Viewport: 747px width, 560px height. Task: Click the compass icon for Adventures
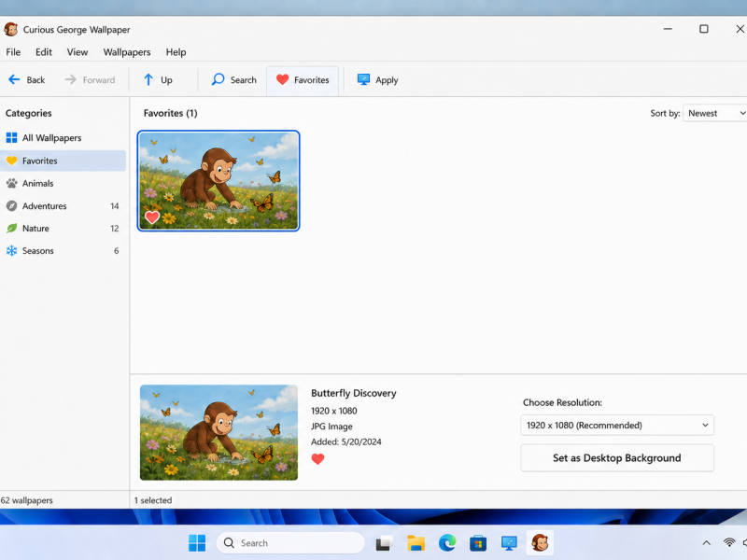point(11,205)
